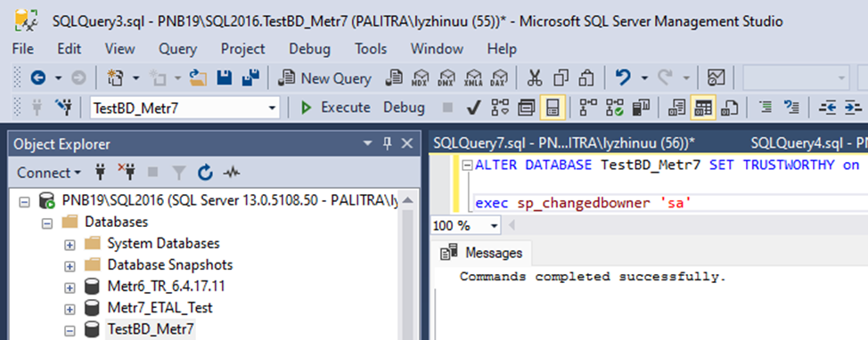Viewport: 868px width, 340px height.
Task: Switch output to Results to File
Action: [x=730, y=108]
